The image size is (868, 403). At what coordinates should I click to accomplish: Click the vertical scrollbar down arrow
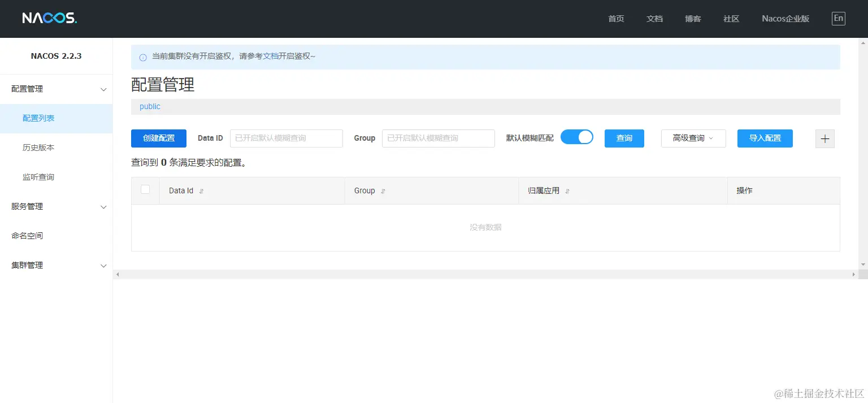click(x=863, y=265)
